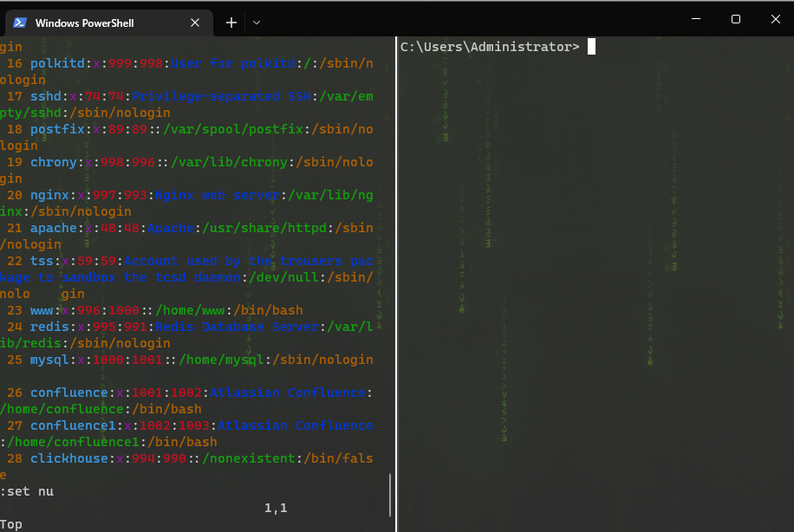Viewport: 794px width, 532px height.
Task: Select the Windows PowerShell tab
Action: pyautogui.click(x=109, y=23)
